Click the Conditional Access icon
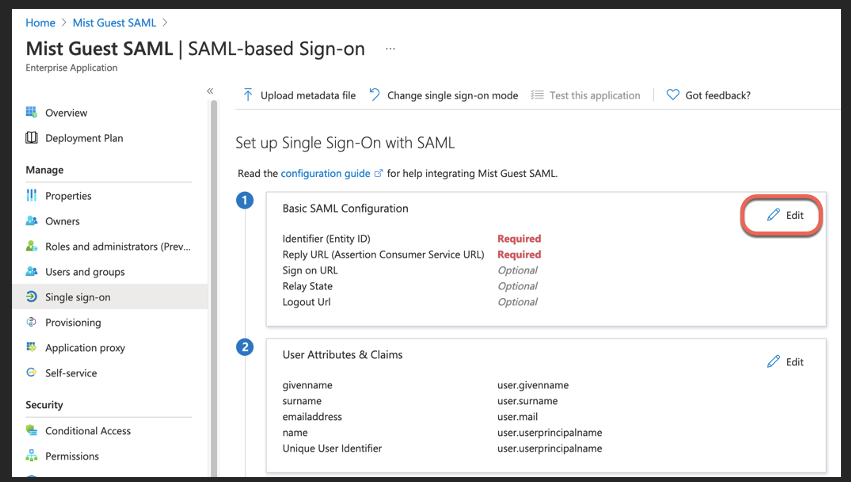851x482 pixels. click(31, 431)
